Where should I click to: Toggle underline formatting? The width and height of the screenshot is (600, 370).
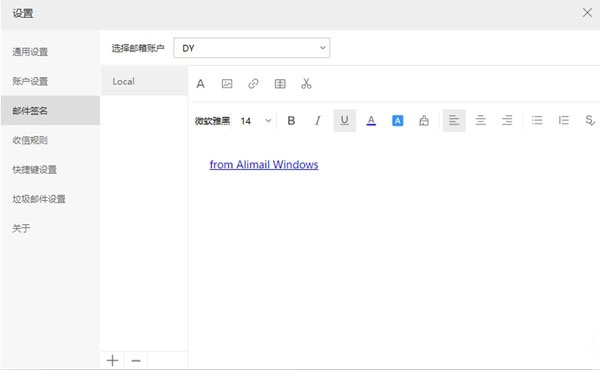tap(344, 121)
